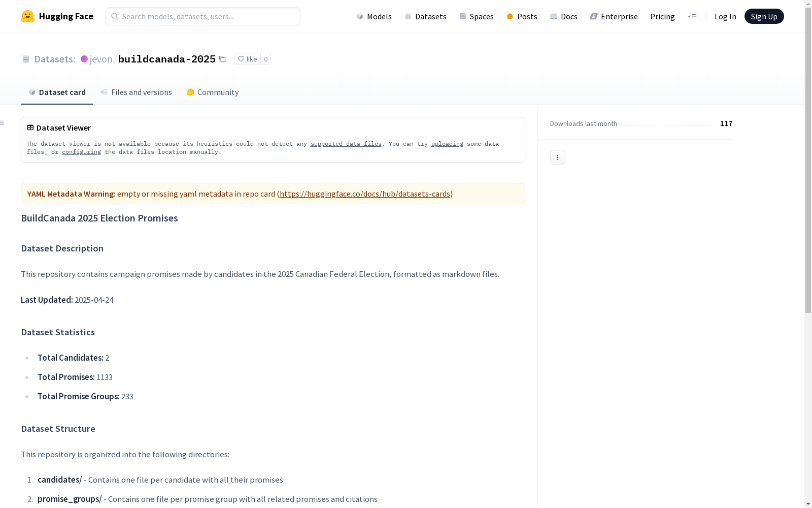Open the jevon user profile link
Image resolution: width=812 pixels, height=508 pixels.
pyautogui.click(x=101, y=59)
